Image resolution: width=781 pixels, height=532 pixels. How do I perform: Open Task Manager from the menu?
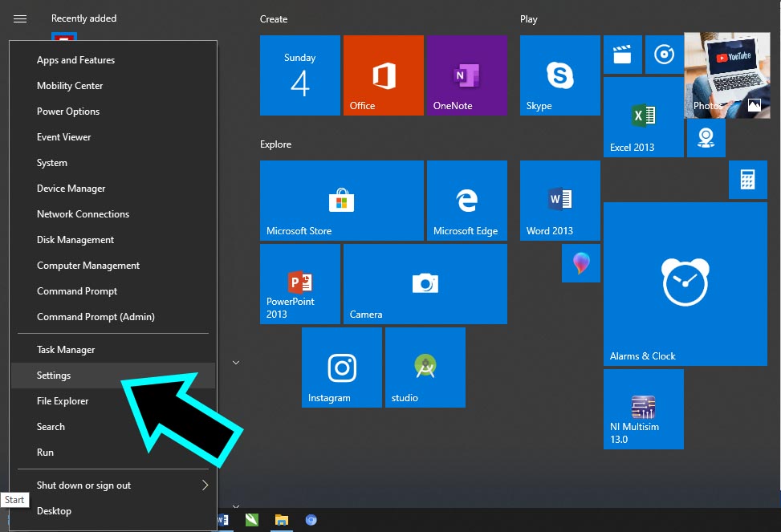[66, 350]
